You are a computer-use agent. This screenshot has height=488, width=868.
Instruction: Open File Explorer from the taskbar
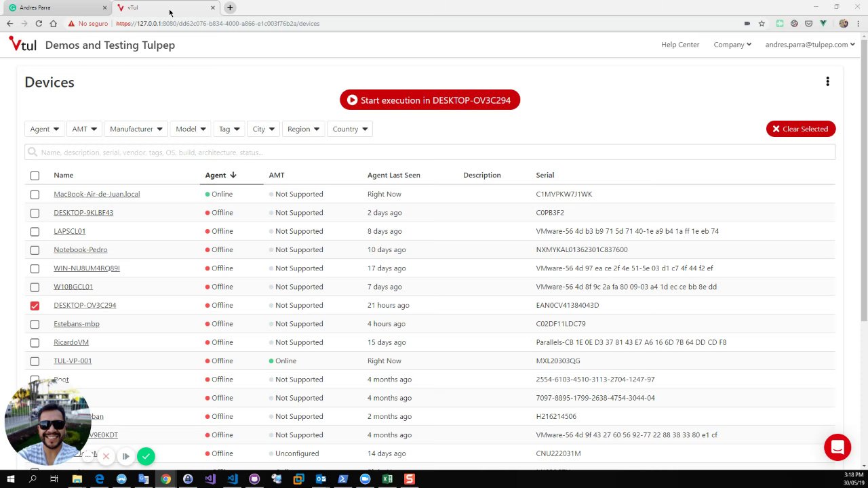point(77,479)
